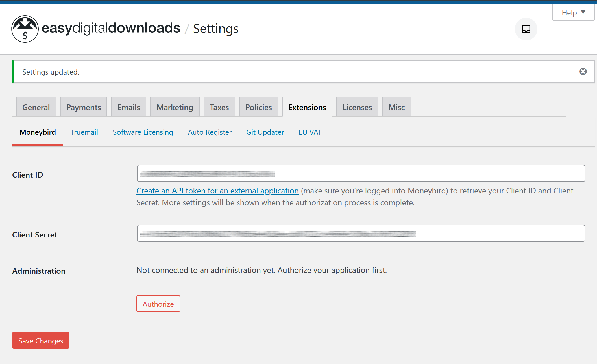Screen dimensions: 597x364
Task: Dismiss the Settings updated notice
Action: 583,71
